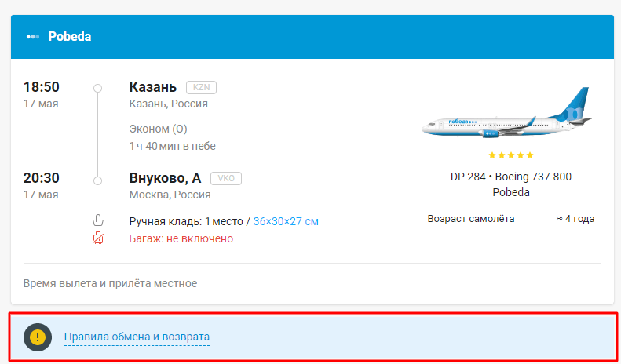Click the Внуково, A arrival airport name
621x364 pixels.
click(x=165, y=178)
